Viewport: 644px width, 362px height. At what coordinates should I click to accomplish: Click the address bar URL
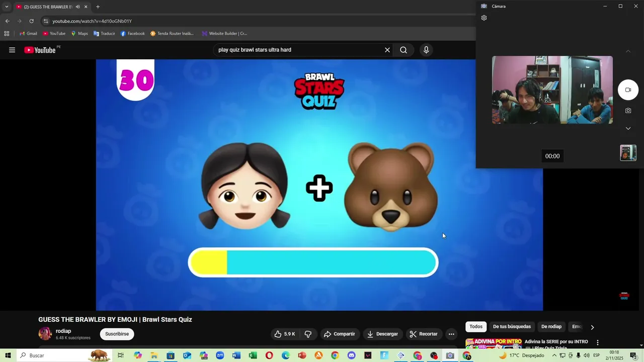[x=92, y=21]
